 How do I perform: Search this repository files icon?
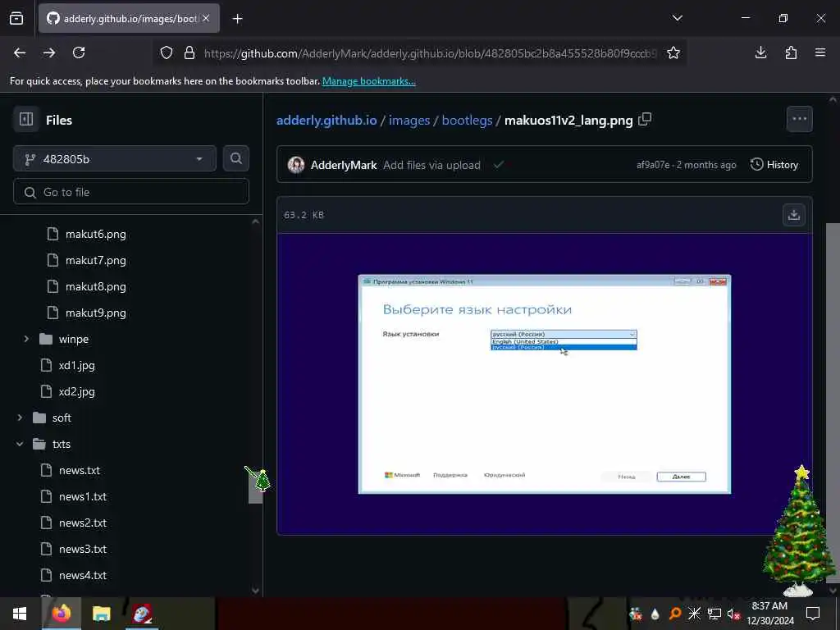click(235, 158)
